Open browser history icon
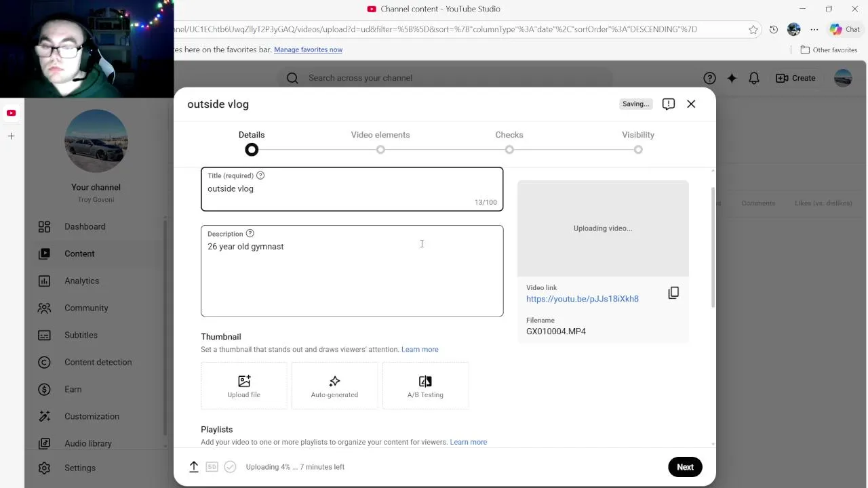This screenshot has width=868, height=488. (774, 29)
